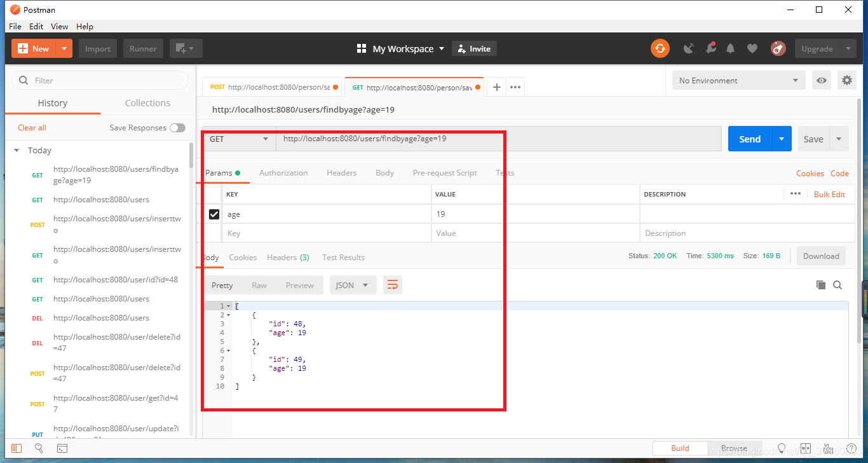Collapse the Today history group
The width and height of the screenshot is (868, 463).
click(17, 151)
